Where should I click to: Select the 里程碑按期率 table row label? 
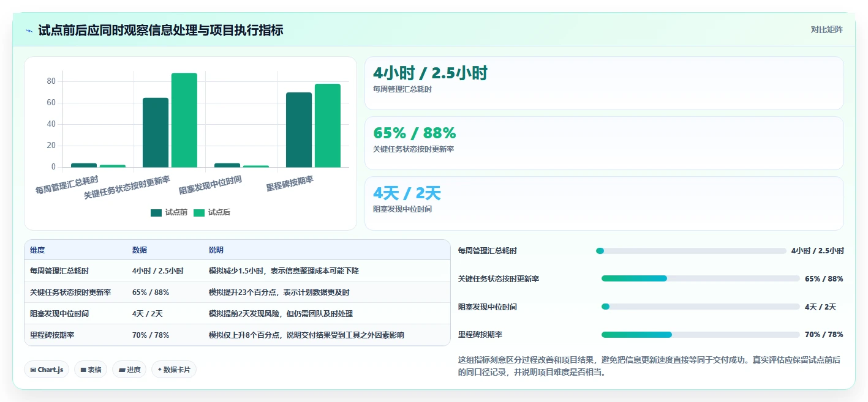[x=52, y=335]
